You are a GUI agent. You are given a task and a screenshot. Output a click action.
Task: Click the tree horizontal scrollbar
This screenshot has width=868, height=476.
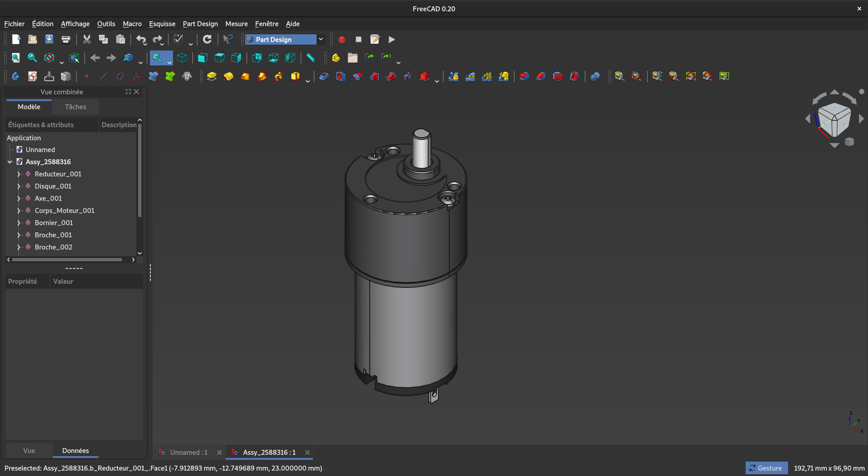tap(67, 260)
